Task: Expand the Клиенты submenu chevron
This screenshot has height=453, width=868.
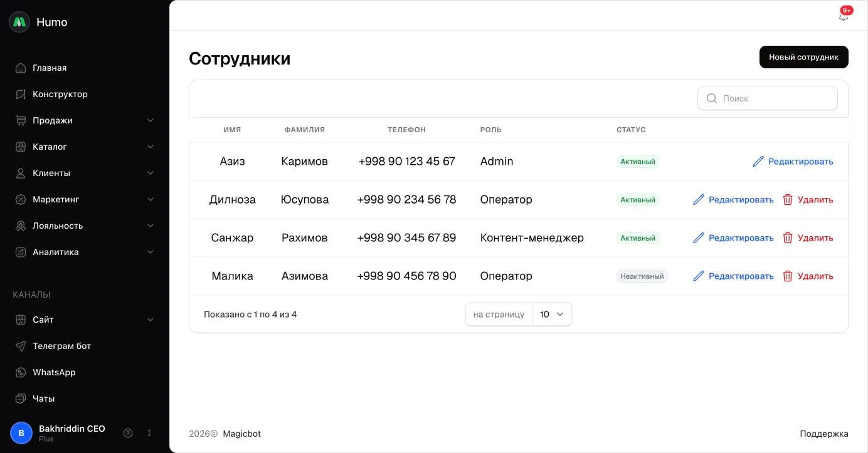Action: pos(151,173)
